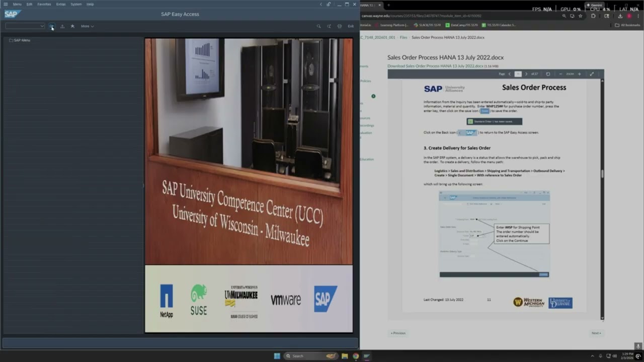
Task: Open the Help menu in SAP
Action: (x=90, y=4)
